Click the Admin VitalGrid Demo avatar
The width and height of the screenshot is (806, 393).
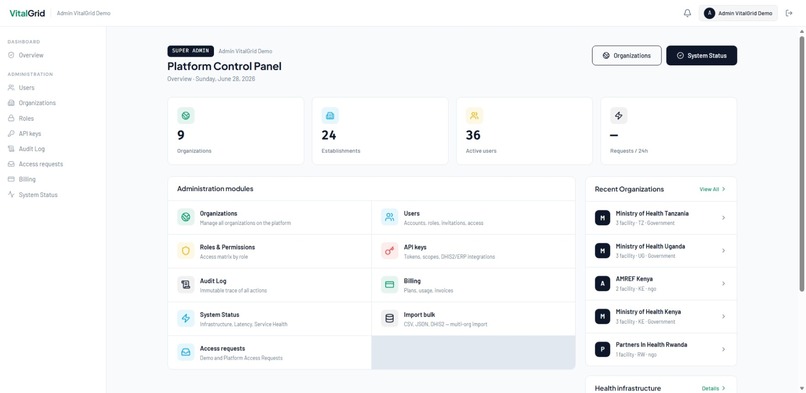point(709,13)
